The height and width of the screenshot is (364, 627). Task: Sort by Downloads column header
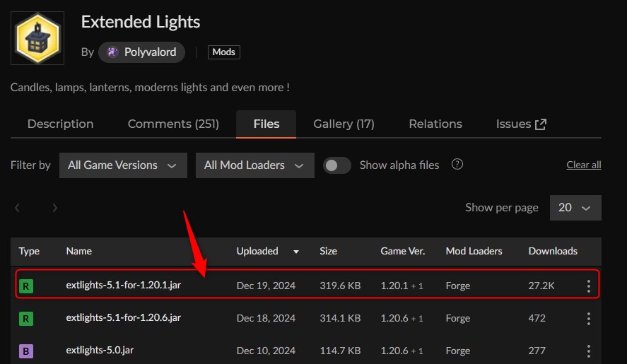[x=553, y=251]
